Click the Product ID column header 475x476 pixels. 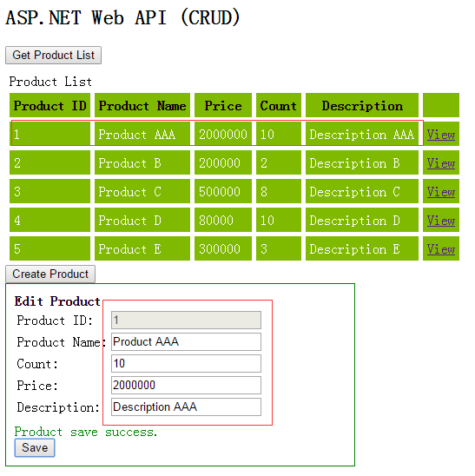pyautogui.click(x=49, y=105)
